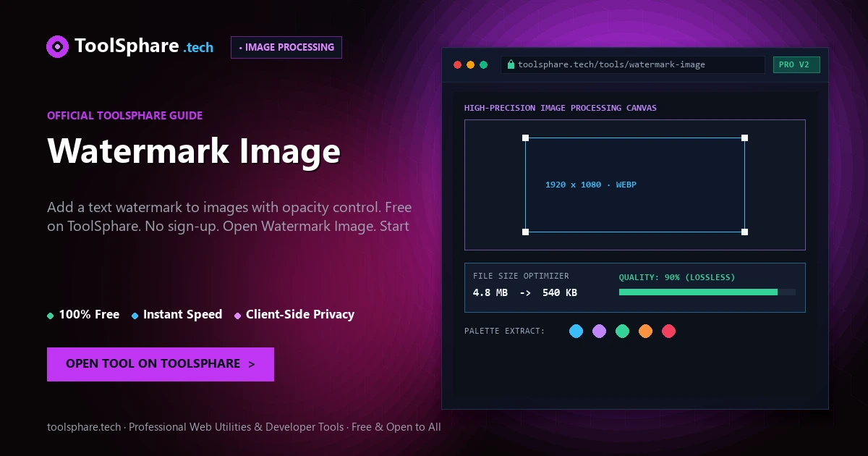Click the Watermark Image heading

[194, 151]
